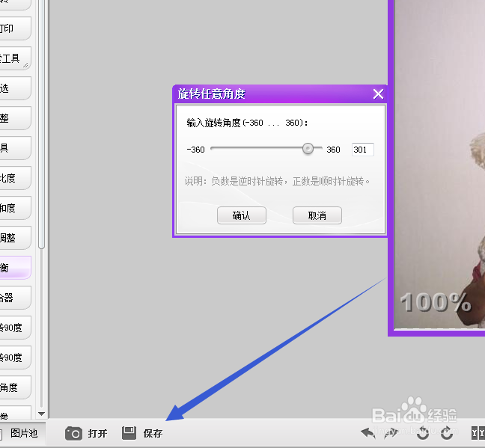Viewport: 485px width, 448px height.
Task: Click the rotation angle slider handle
Action: [308, 149]
